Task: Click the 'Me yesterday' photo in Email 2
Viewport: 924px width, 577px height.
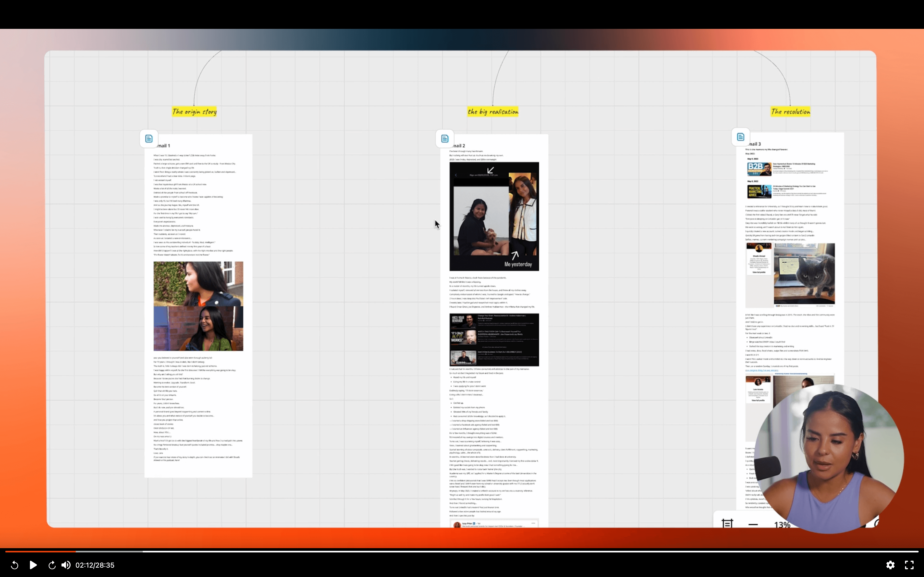Action: 494,216
